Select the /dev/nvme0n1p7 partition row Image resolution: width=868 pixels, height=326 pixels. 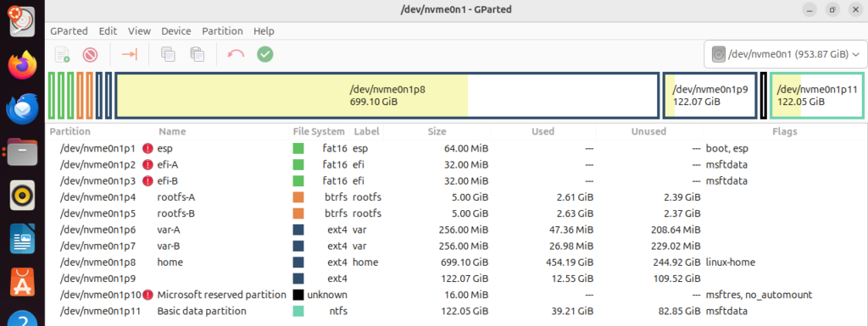click(456, 246)
